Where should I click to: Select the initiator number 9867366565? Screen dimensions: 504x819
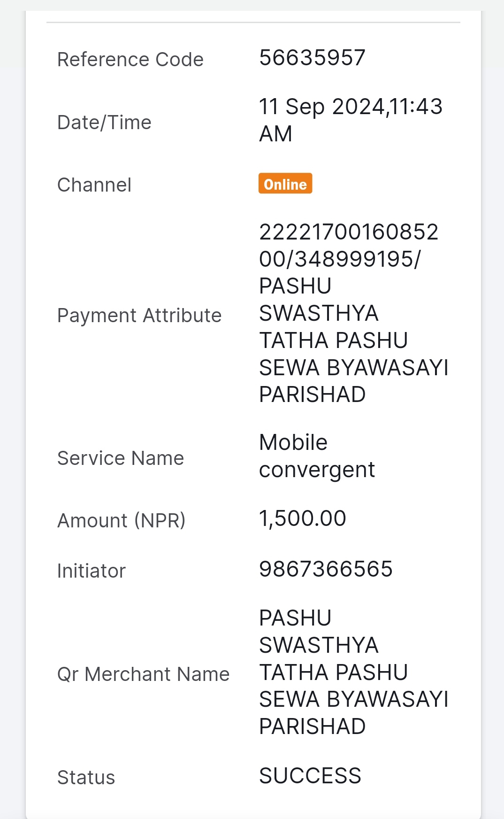326,569
